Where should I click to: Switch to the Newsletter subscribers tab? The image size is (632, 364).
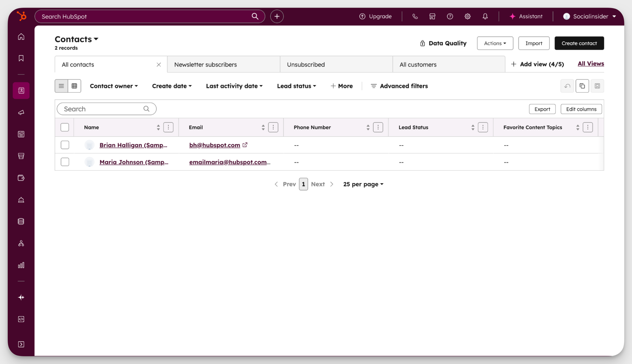click(x=205, y=64)
